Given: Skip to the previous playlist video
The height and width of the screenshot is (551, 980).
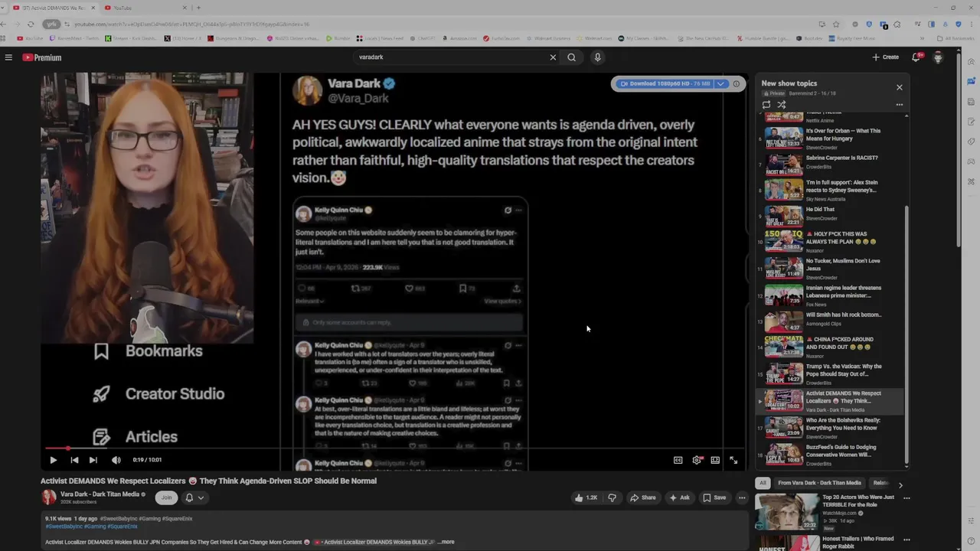Looking at the screenshot, I should click(74, 460).
